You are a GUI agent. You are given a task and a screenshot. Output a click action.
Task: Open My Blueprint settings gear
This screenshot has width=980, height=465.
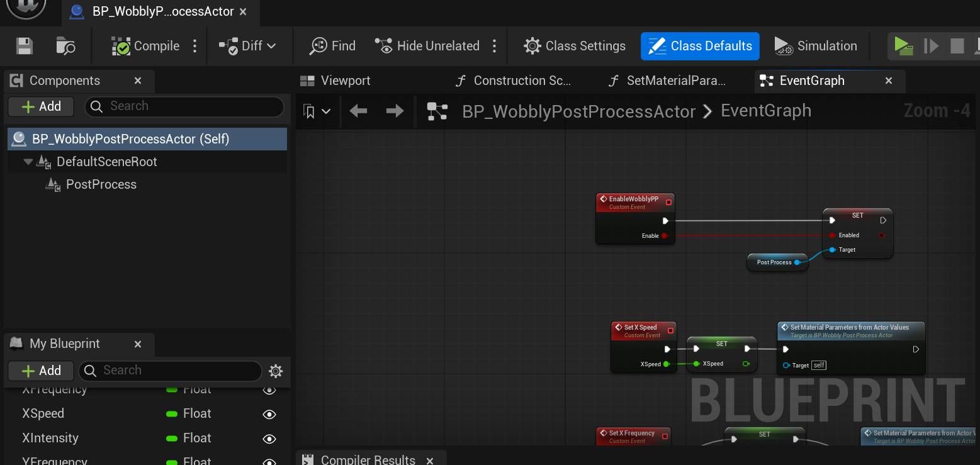[x=276, y=371]
